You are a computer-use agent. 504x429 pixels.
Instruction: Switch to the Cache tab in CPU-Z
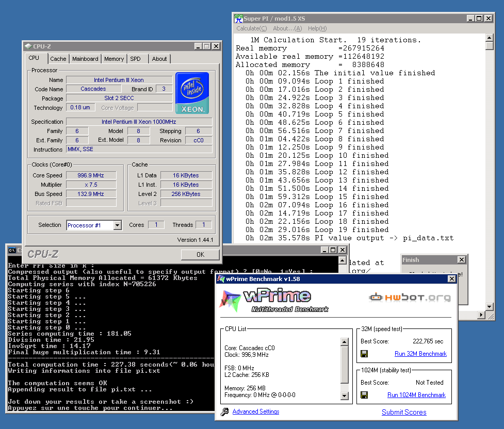pos(58,59)
